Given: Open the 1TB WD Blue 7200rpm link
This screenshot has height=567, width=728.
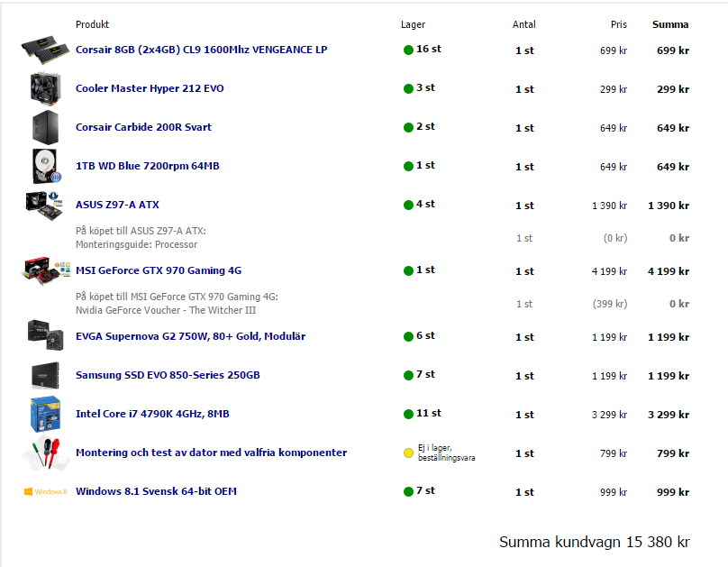Looking at the screenshot, I should 147,166.
